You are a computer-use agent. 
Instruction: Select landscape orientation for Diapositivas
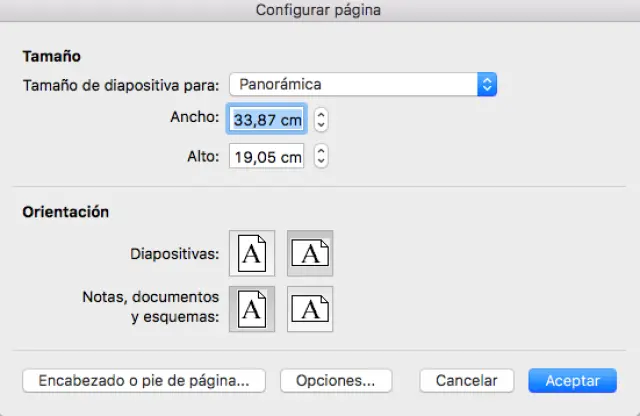coord(310,254)
